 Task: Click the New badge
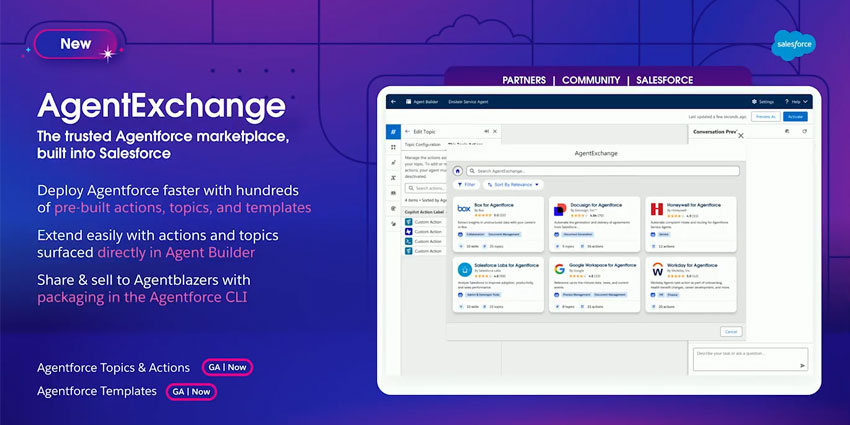[75, 44]
